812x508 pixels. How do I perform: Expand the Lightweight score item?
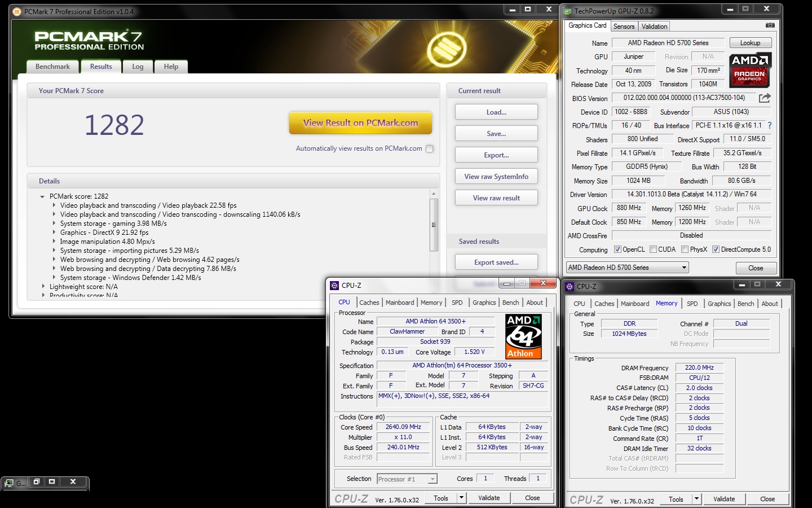(43, 287)
